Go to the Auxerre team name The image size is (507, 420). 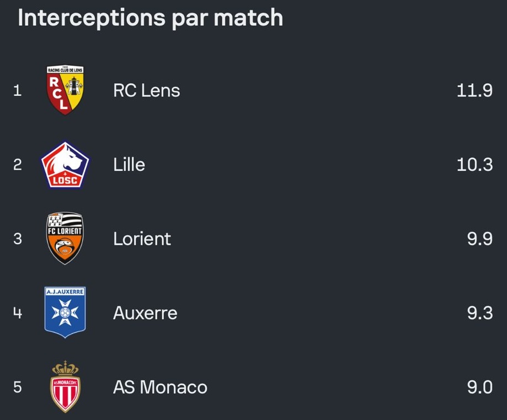pos(145,313)
